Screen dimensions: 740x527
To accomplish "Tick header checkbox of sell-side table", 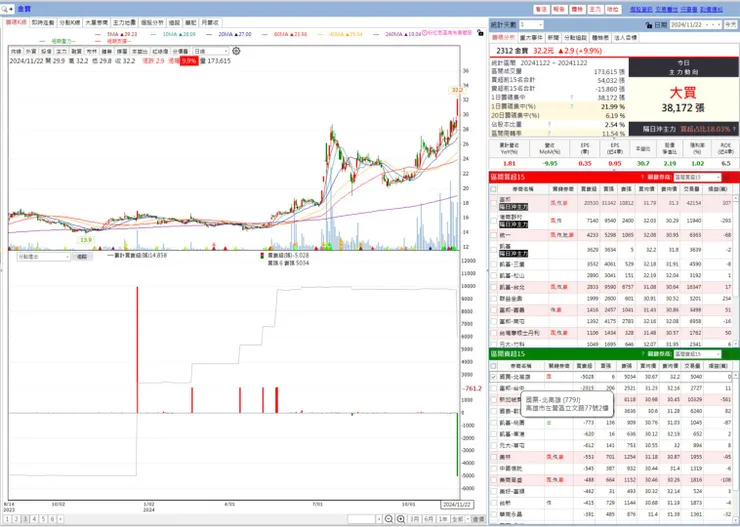I will click(x=494, y=366).
